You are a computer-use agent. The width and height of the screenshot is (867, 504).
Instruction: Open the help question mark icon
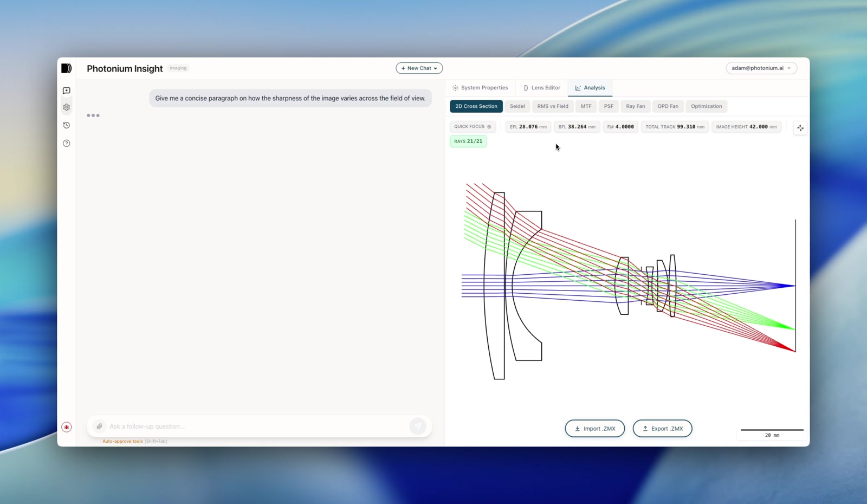click(67, 143)
